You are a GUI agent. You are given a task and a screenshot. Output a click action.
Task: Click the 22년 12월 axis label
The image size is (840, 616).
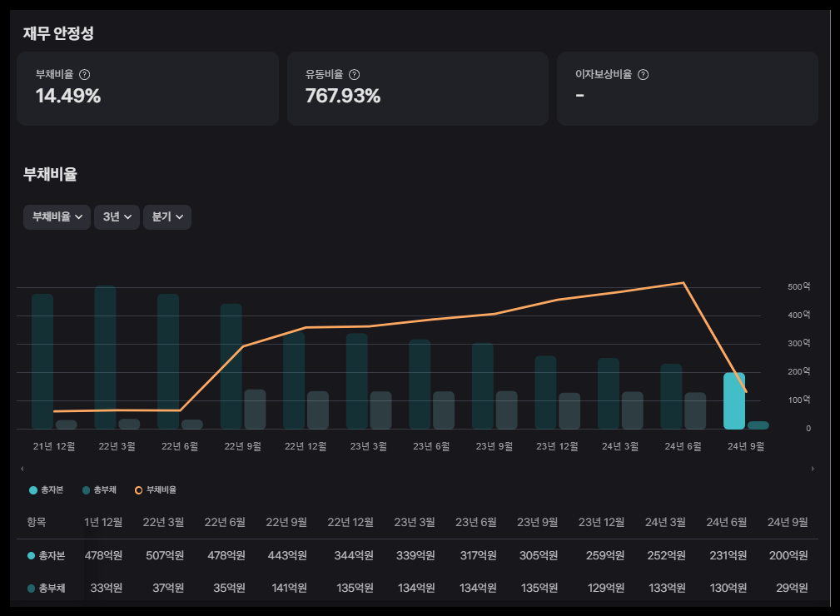pos(306,446)
